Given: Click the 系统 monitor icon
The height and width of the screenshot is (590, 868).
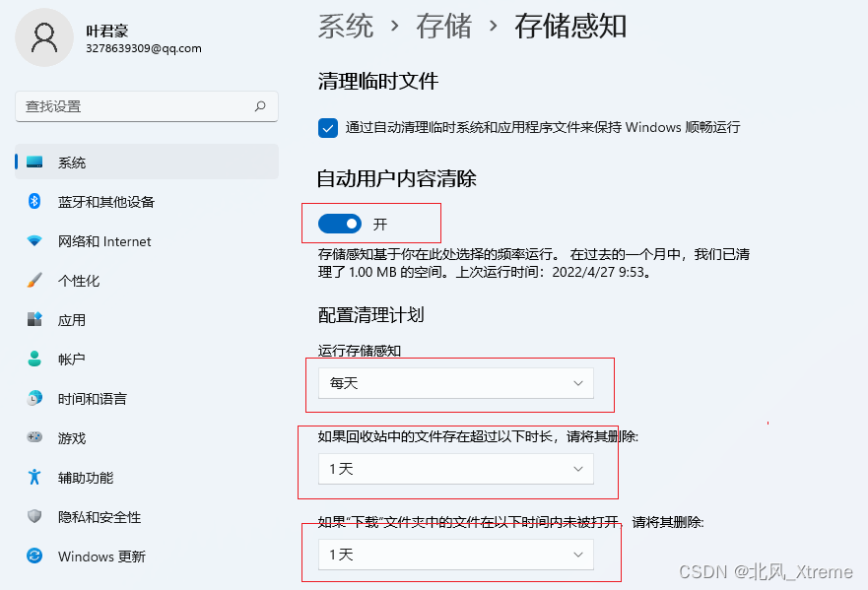Looking at the screenshot, I should point(34,162).
